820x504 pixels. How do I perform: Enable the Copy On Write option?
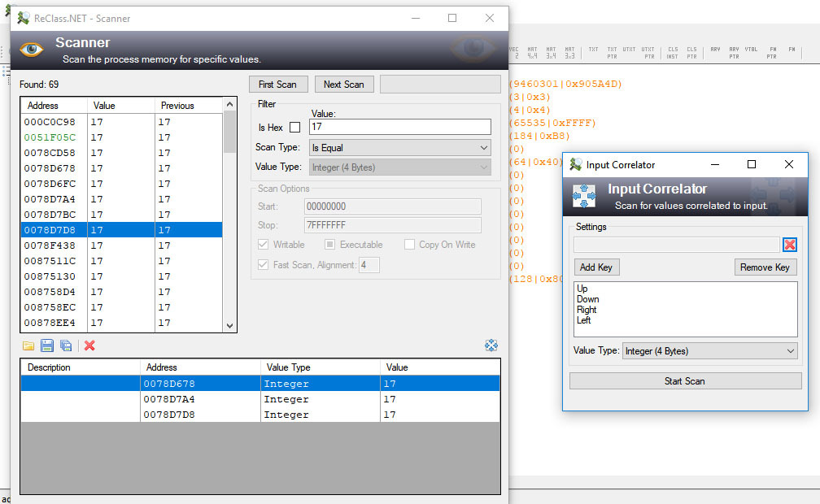pyautogui.click(x=410, y=245)
